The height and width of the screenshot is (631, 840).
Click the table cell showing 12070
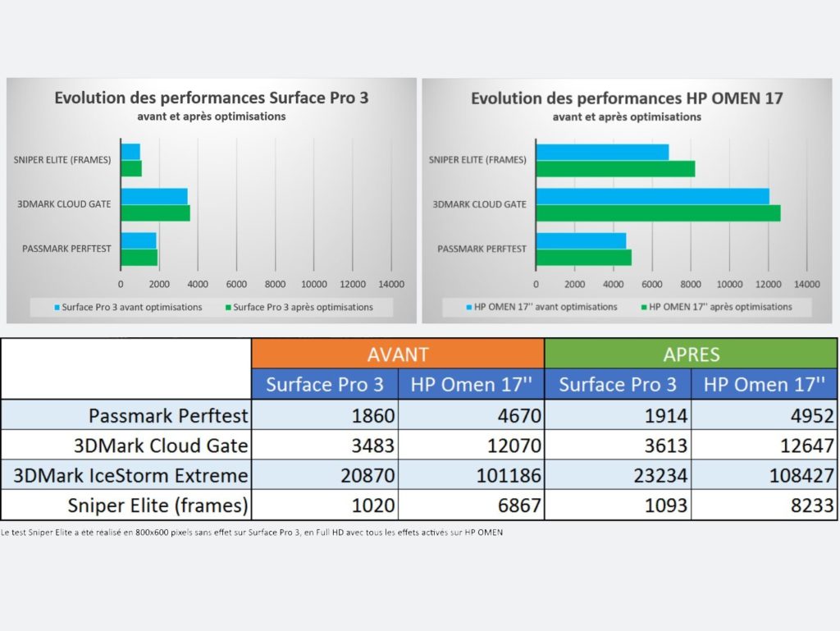pyautogui.click(x=472, y=446)
